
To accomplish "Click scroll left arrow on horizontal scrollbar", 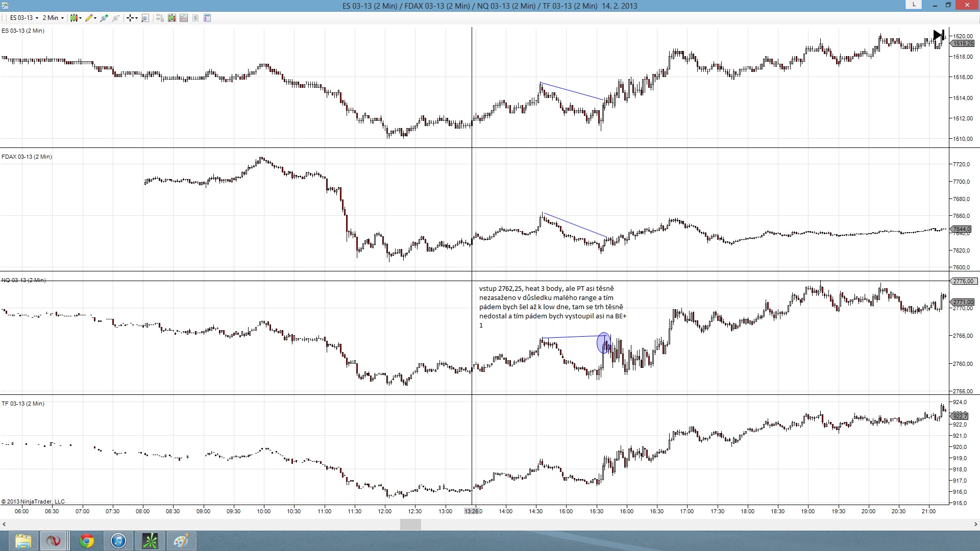I will click(x=4, y=524).
